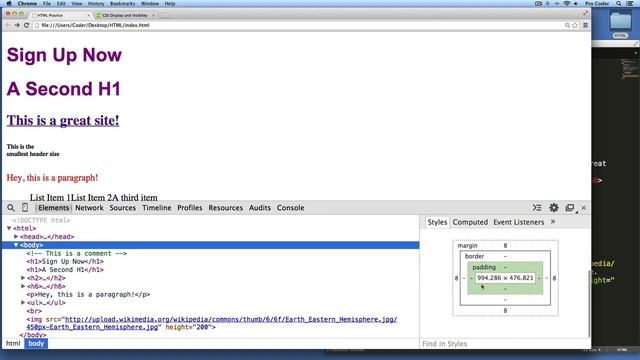Viewport: 640px width, 360px height.
Task: Click the 'This is a great site!' link
Action: coord(63,120)
